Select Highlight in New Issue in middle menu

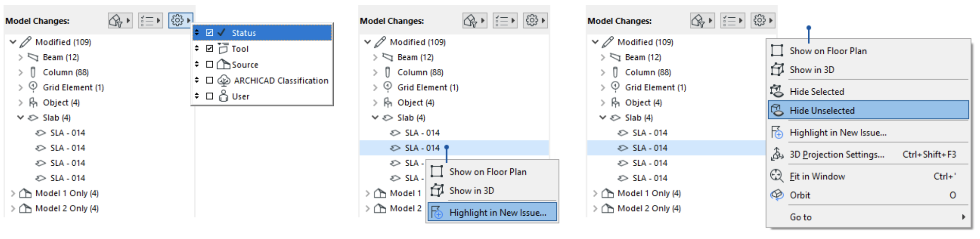pos(498,213)
